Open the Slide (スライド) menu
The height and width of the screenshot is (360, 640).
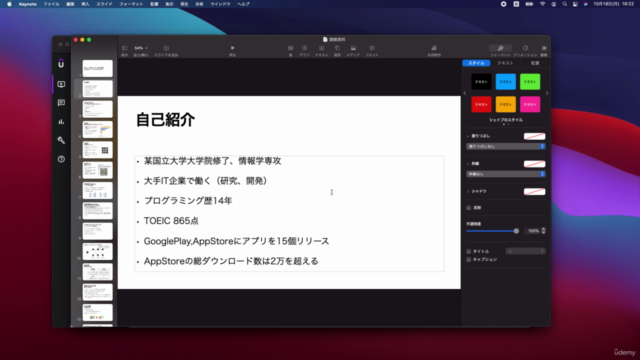[104, 4]
